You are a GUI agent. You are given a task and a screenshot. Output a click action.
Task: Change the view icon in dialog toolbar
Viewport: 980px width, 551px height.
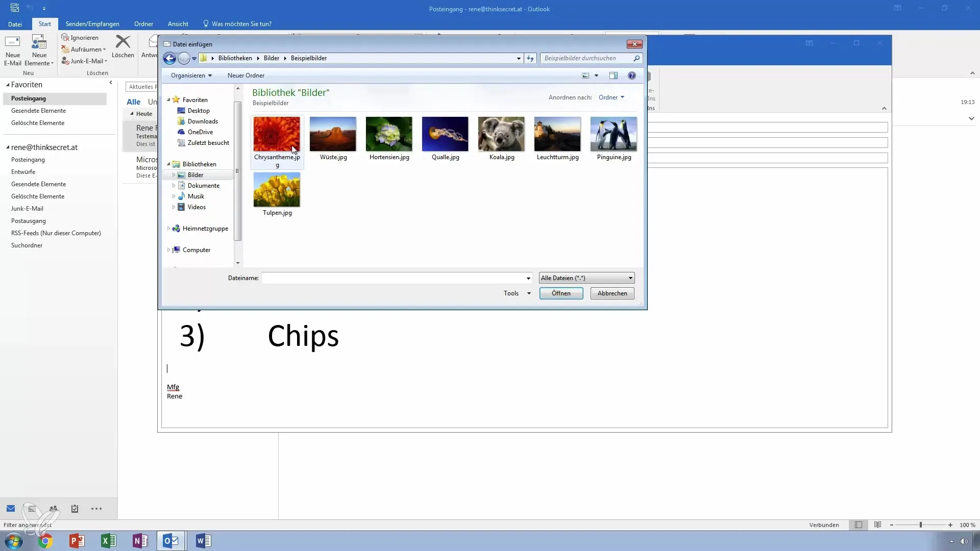click(585, 76)
